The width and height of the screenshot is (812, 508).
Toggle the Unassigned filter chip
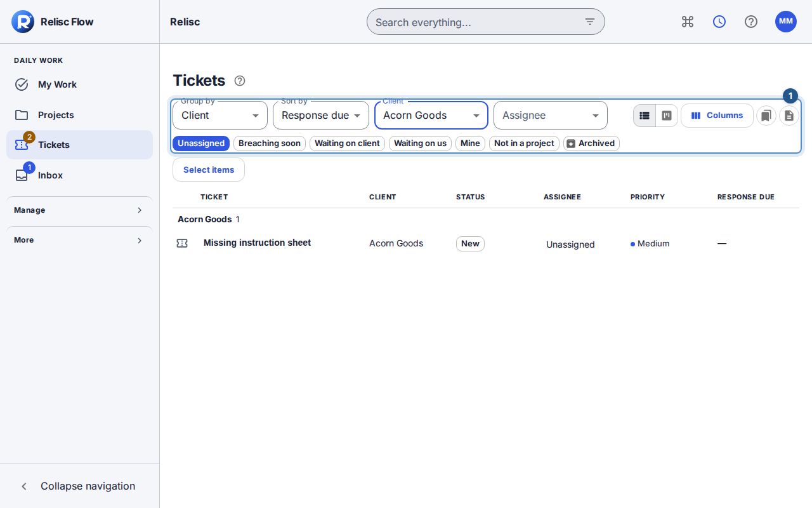[201, 144]
